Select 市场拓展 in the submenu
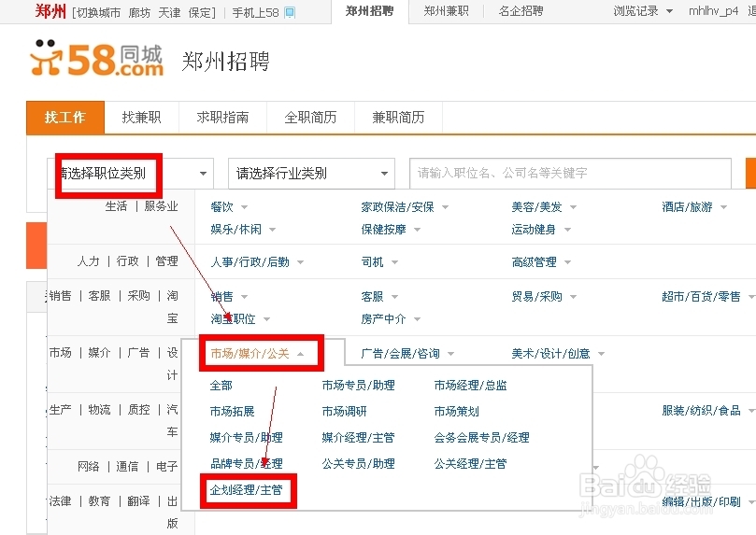 232,411
